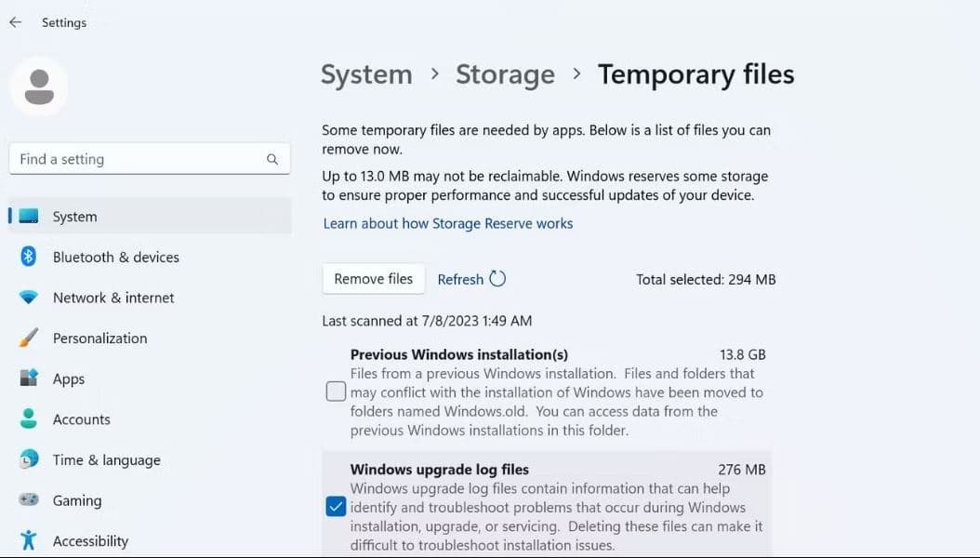Click the Bluetooth icon in sidebar
Image resolution: width=980 pixels, height=558 pixels.
tap(29, 257)
